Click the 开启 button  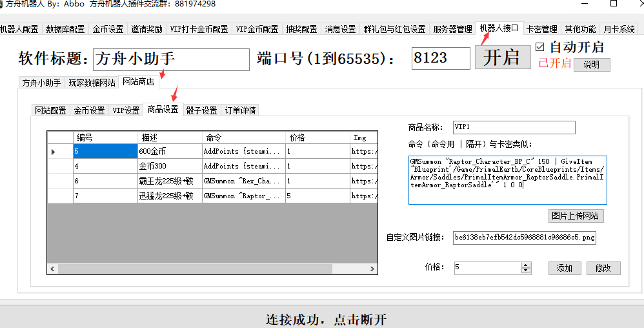(502, 57)
